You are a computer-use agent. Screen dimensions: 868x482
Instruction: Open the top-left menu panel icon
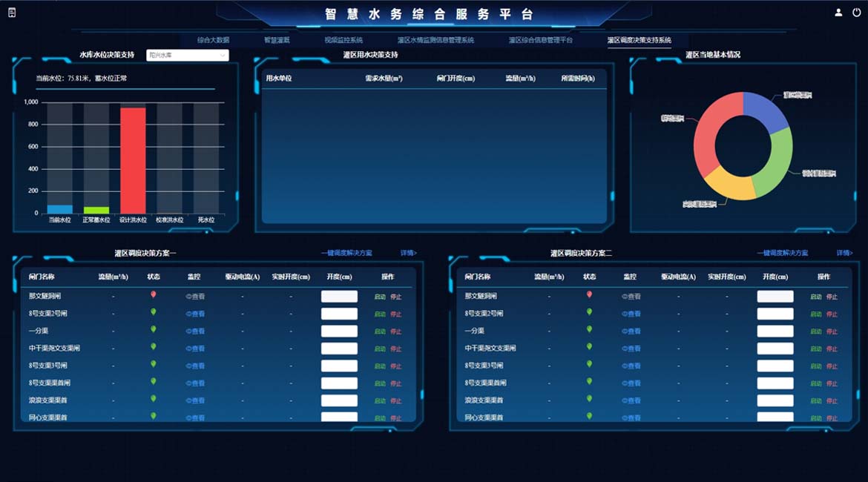point(12,13)
